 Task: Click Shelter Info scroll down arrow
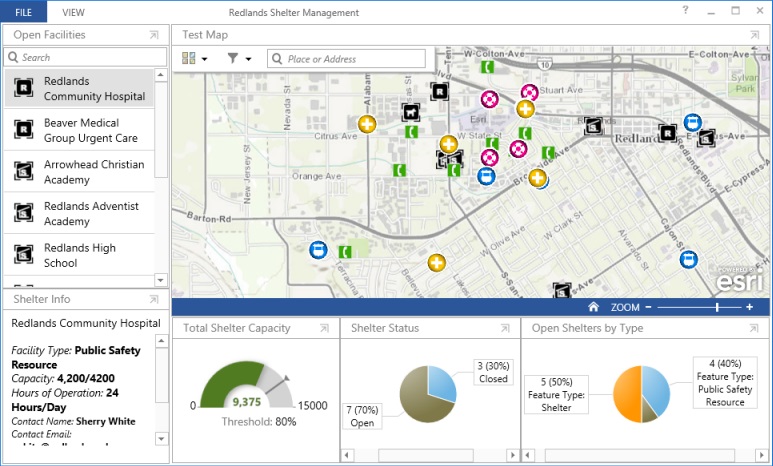162,438
